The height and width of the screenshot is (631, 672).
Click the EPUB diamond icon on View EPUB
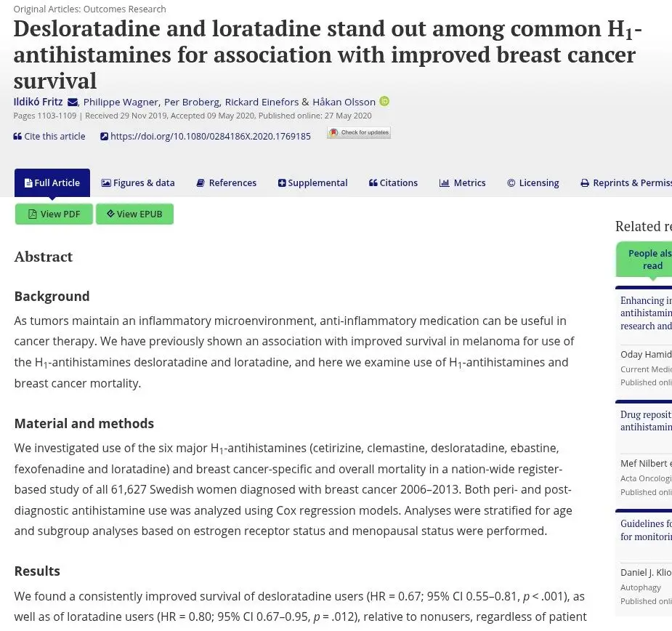(x=110, y=213)
